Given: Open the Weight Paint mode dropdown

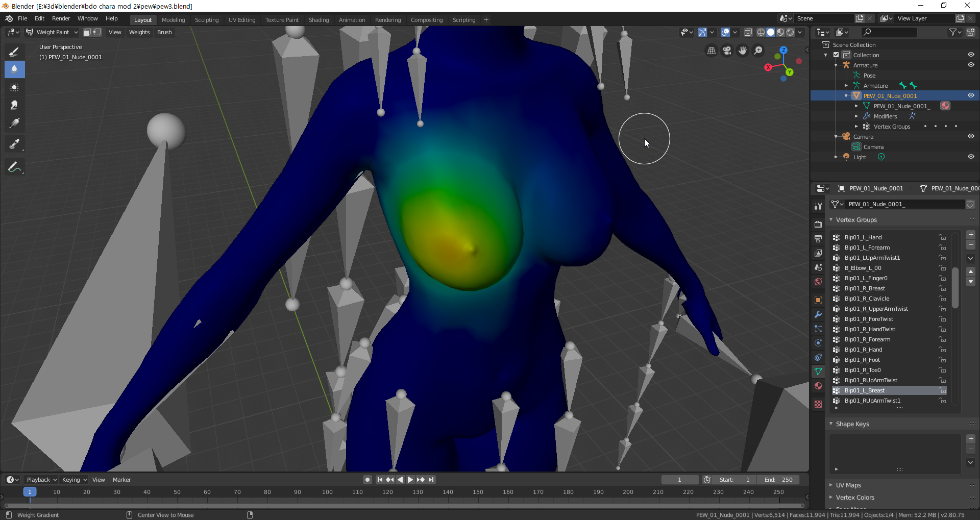Looking at the screenshot, I should [53, 32].
